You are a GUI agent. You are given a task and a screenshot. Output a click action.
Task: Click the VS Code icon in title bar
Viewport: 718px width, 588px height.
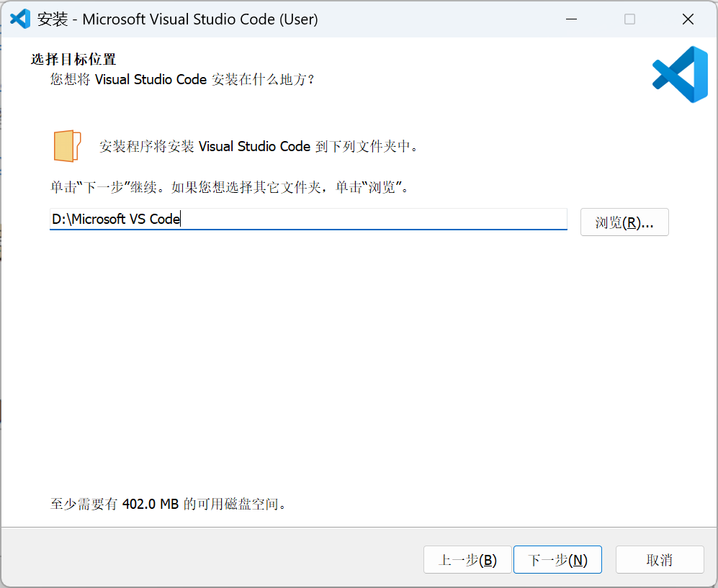20,19
